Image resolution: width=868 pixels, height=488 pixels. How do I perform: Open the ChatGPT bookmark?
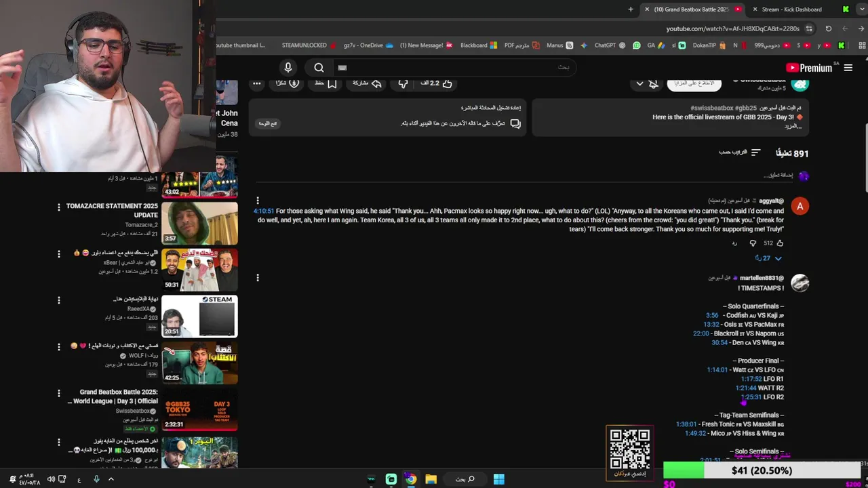(x=610, y=45)
